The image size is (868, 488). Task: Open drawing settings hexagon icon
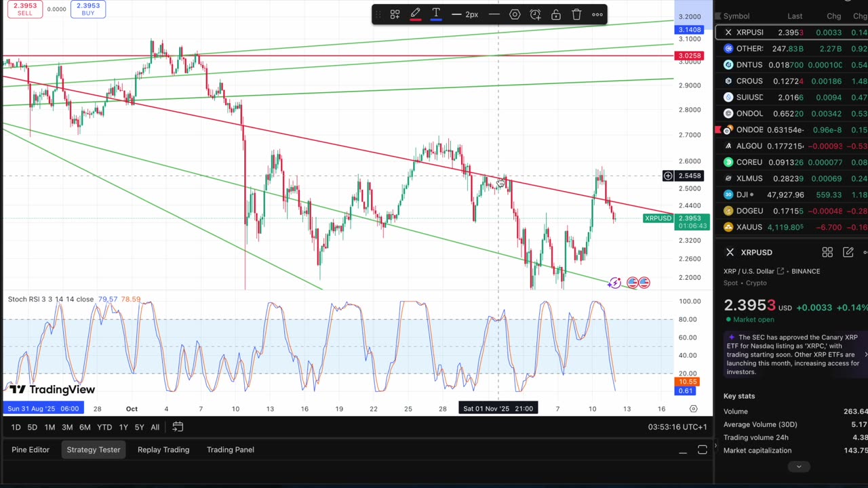click(x=515, y=14)
